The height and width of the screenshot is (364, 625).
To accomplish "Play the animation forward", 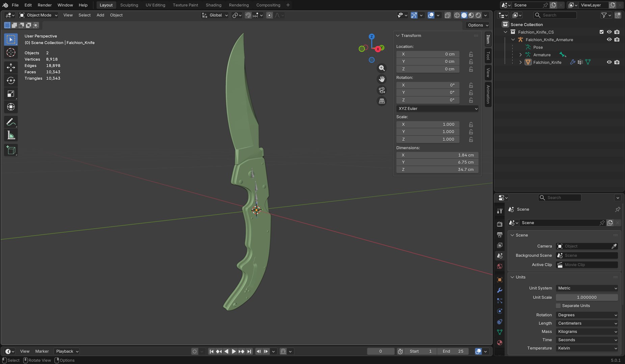I will pos(234,351).
